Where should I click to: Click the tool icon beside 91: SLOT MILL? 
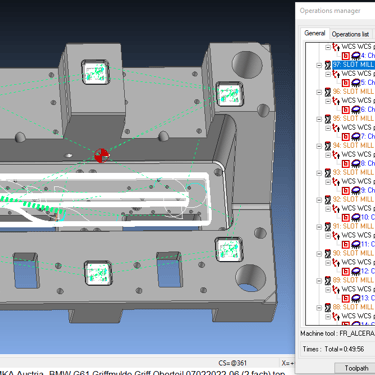pyautogui.click(x=328, y=226)
